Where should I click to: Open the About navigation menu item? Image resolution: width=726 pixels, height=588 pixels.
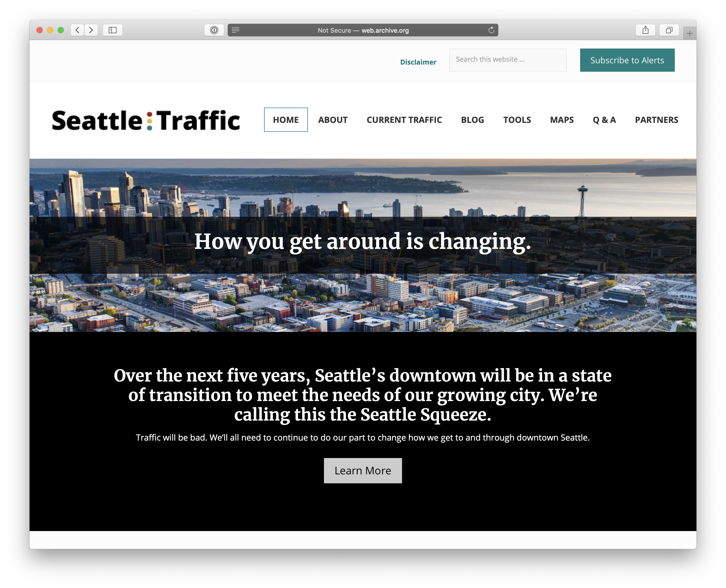332,119
